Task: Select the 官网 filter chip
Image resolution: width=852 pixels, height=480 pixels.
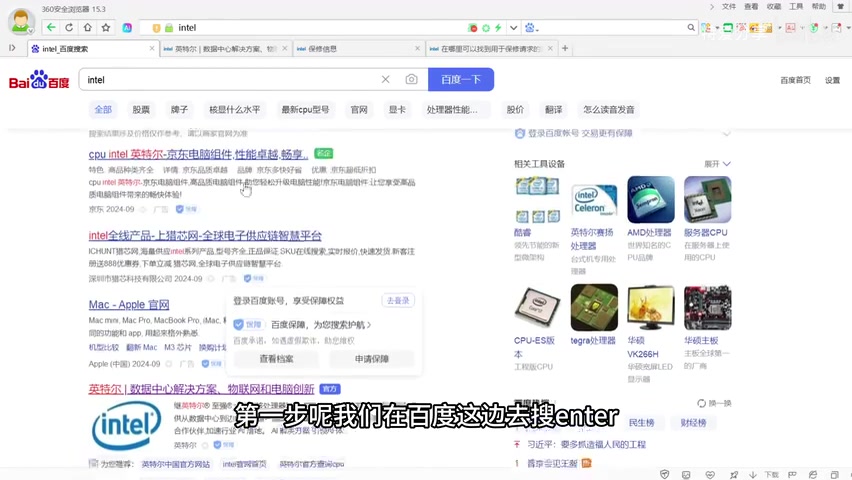Action: point(359,109)
